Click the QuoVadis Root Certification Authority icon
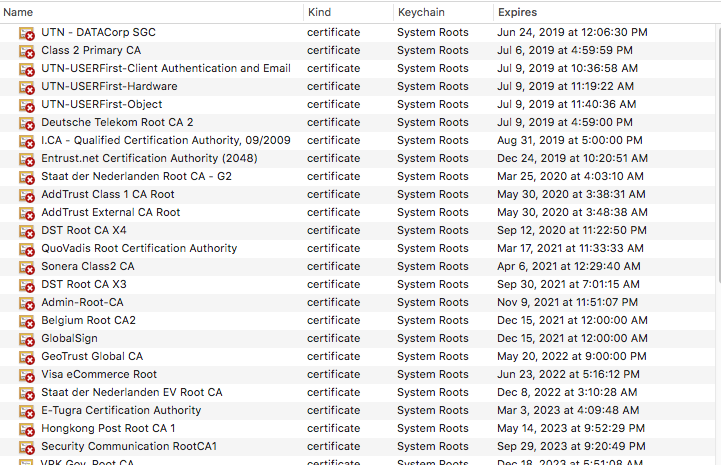The image size is (721, 465). pyautogui.click(x=27, y=249)
